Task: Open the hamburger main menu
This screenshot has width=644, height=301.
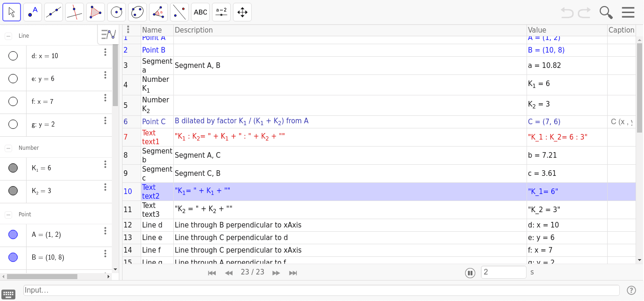Action: (628, 12)
